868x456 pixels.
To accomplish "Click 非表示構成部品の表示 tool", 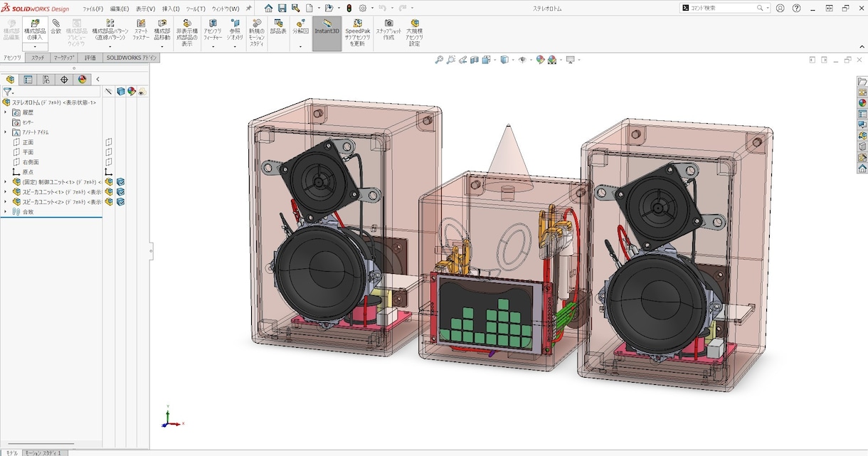I will tap(186, 33).
